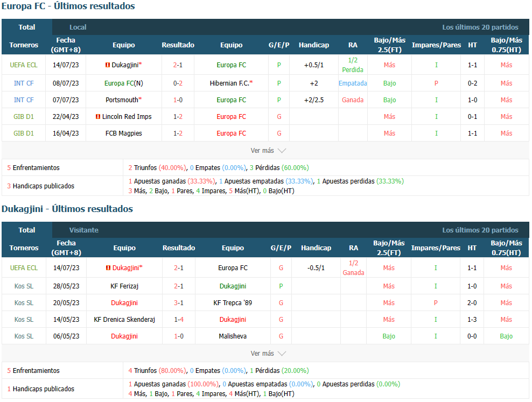
Task: Click handicap value -0.5/1
Action: [x=316, y=268]
